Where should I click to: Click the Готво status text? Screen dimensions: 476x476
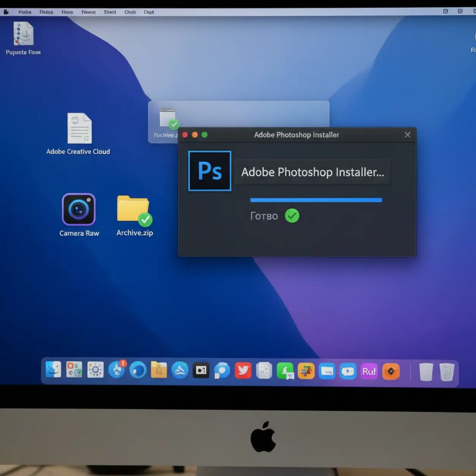coord(264,216)
